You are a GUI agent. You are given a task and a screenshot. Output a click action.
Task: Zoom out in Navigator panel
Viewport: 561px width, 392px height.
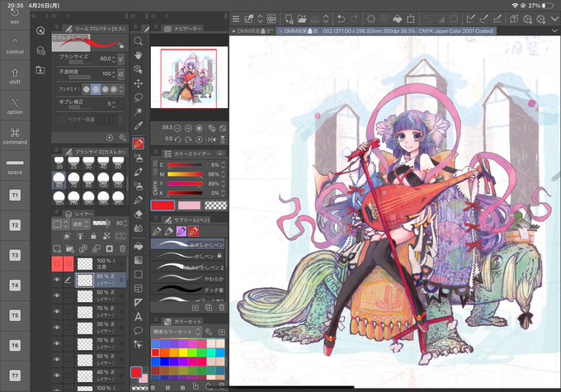tap(177, 128)
